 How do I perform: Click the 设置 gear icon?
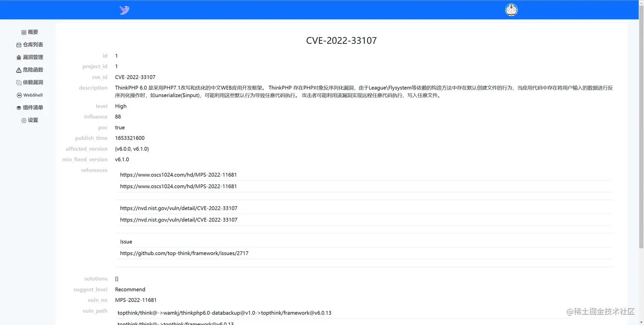24,121
